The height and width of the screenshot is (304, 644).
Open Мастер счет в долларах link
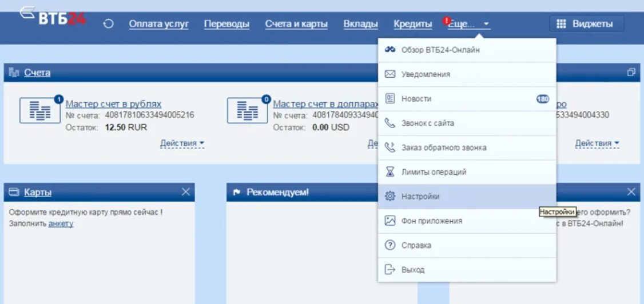coord(325,104)
